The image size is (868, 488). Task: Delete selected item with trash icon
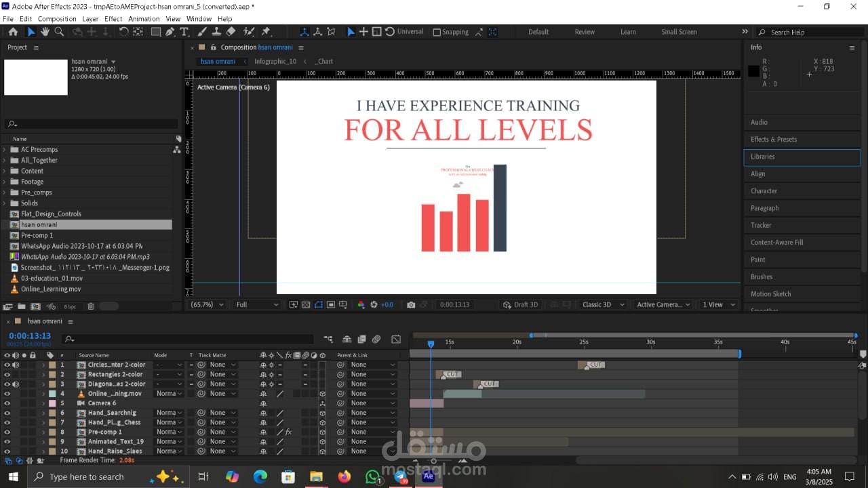[x=91, y=306]
